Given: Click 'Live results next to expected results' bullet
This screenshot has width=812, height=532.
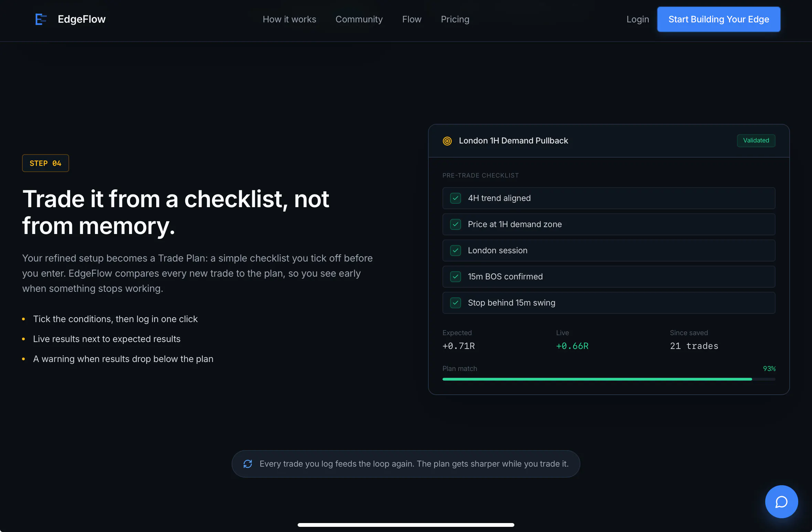Looking at the screenshot, I should (107, 339).
